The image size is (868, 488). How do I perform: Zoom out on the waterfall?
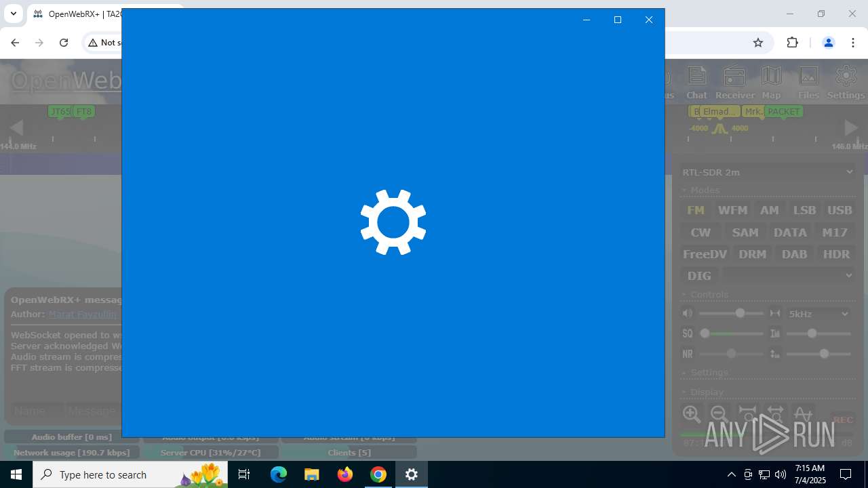(719, 414)
